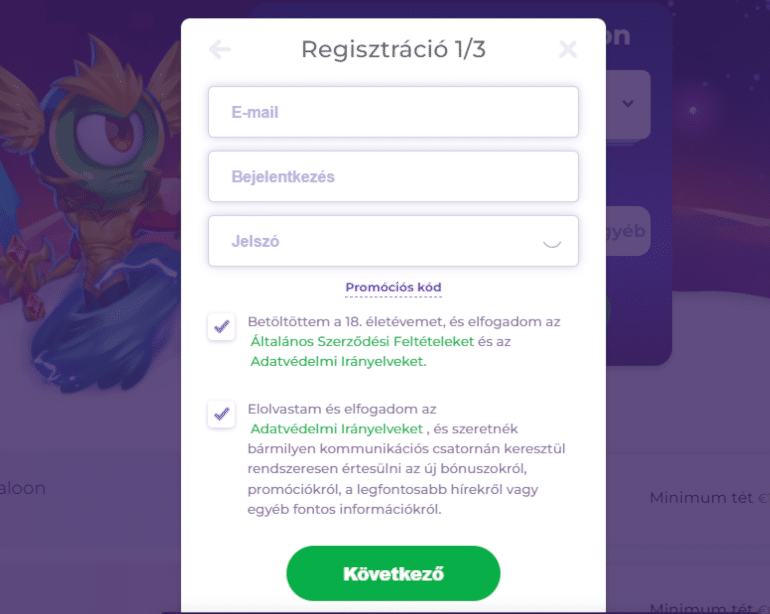This screenshot has height=614, width=770.
Task: Click the partially hidden Egyéb button behind dialog
Action: pyautogui.click(x=628, y=231)
